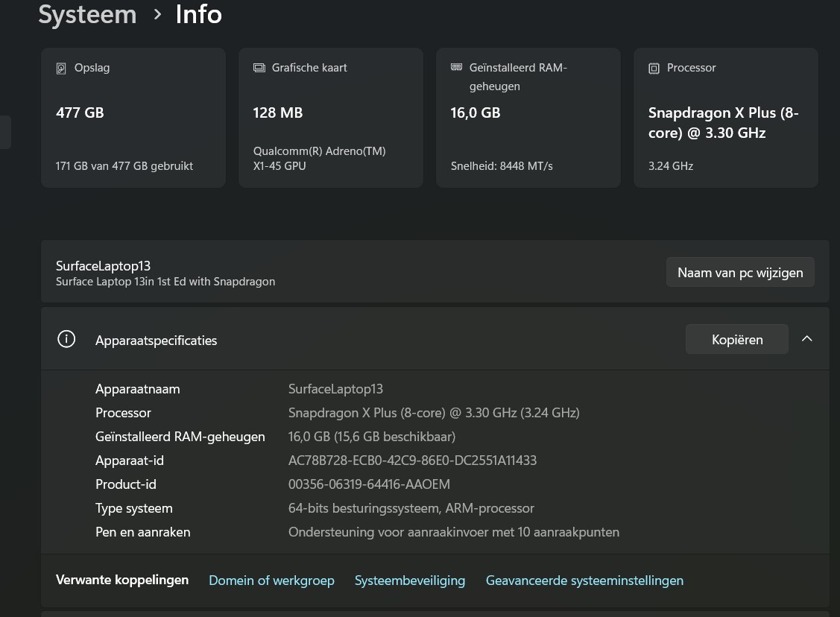The height and width of the screenshot is (617, 840).
Task: Open the Grafische kaart 128 MB card
Action: tap(331, 118)
